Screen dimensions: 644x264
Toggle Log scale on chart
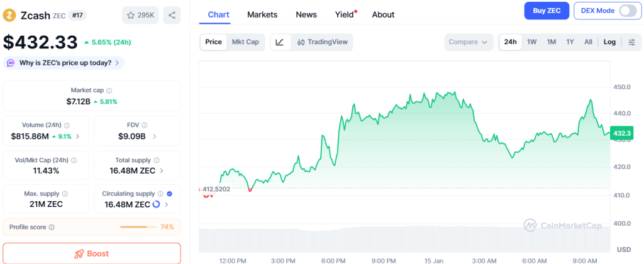coord(609,42)
